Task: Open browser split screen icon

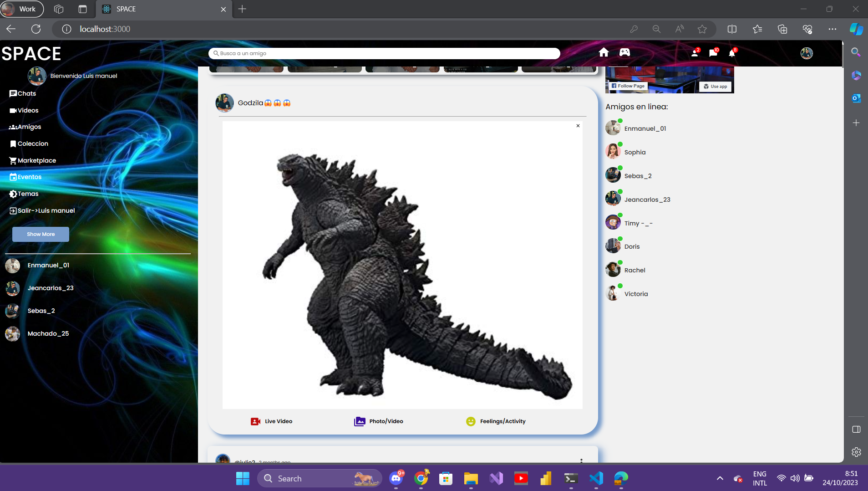Action: pos(732,29)
